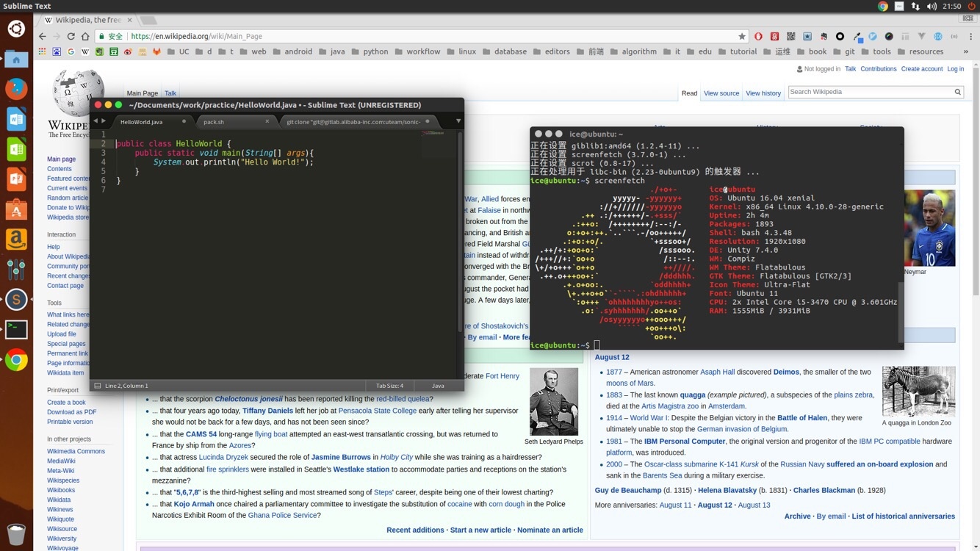Click the Log in link on Wikipedia
This screenshot has width=980, height=551.
pyautogui.click(x=955, y=69)
